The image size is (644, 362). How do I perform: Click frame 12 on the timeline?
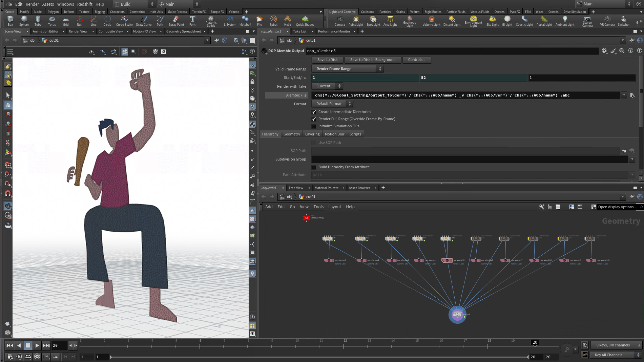click(344, 345)
